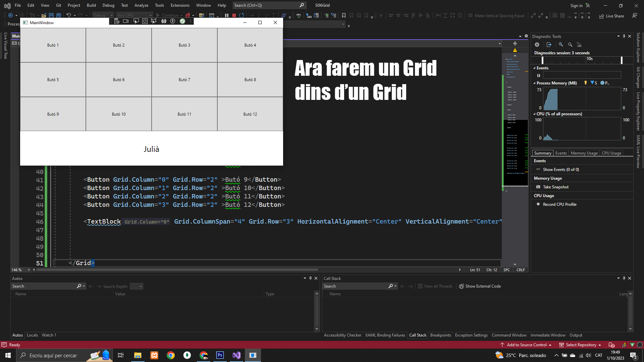
Task: Collapse the CPU graph section
Action: [x=535, y=114]
